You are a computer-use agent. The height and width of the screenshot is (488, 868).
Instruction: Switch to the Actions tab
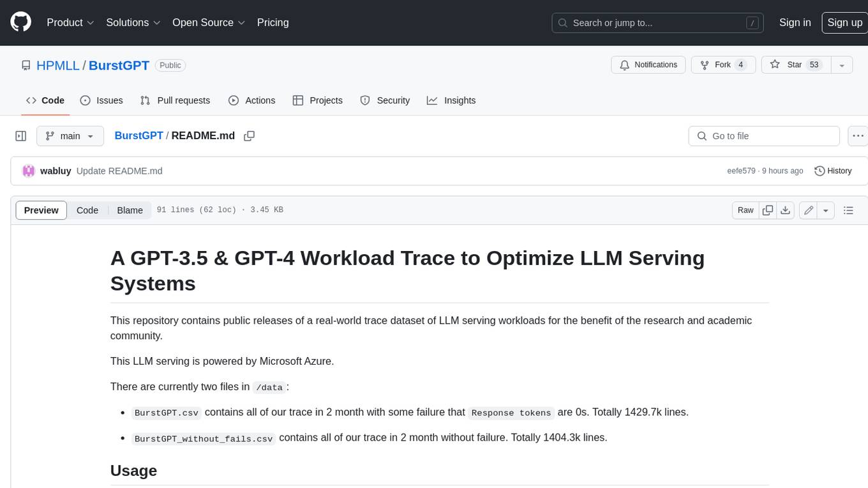[252, 100]
